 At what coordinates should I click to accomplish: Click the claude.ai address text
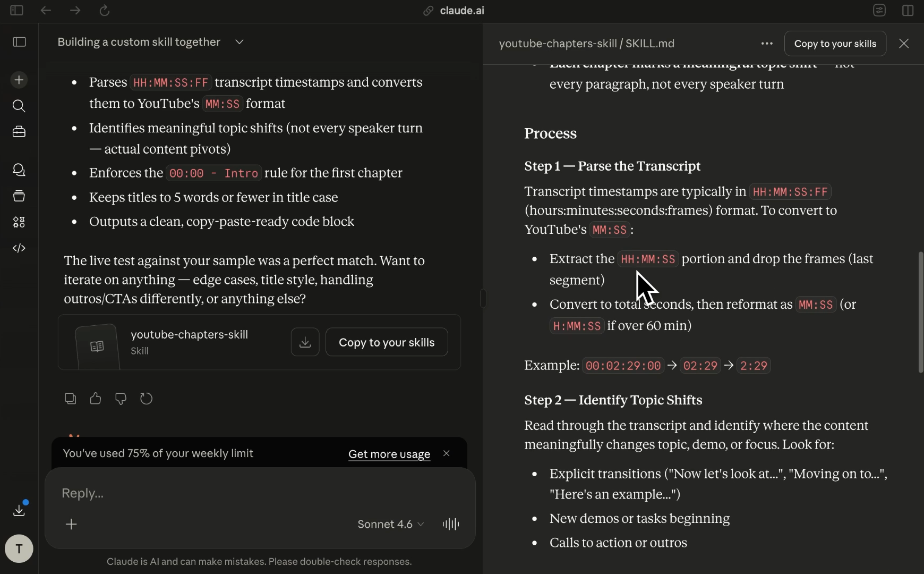point(462,11)
